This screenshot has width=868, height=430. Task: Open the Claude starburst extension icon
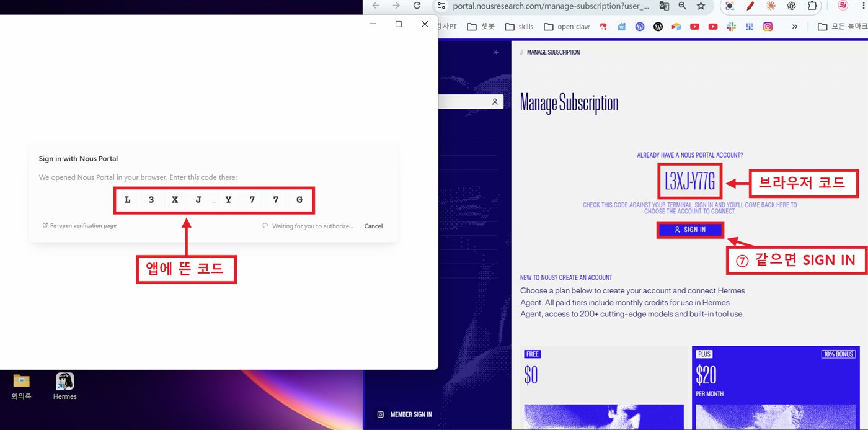point(771,6)
